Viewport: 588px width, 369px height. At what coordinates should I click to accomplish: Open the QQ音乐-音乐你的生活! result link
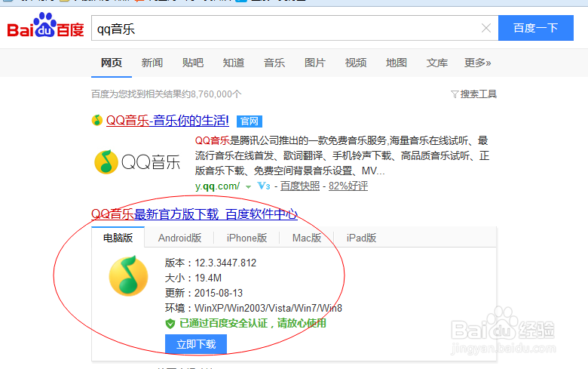tap(167, 121)
